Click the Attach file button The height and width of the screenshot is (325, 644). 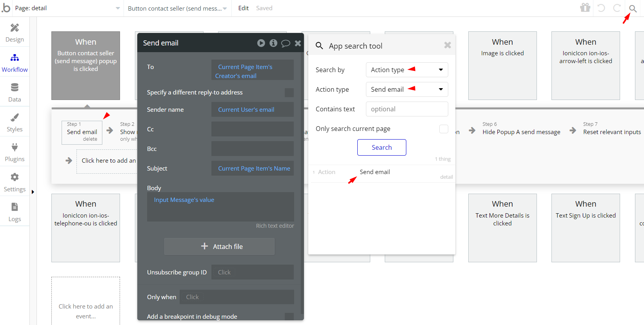pos(219,246)
